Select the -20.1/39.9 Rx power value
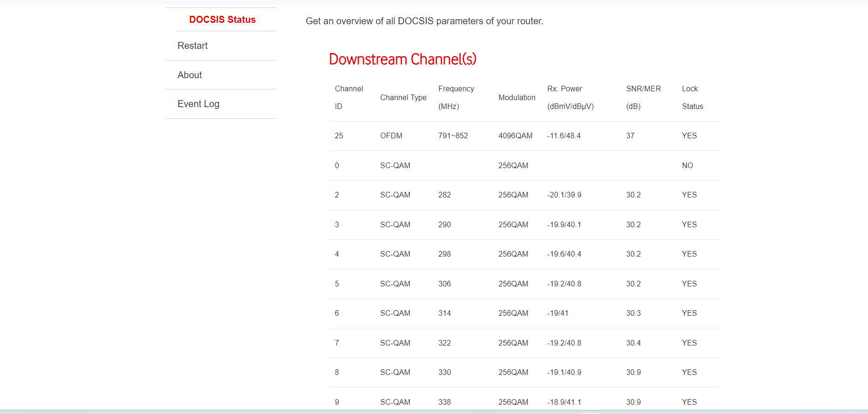 [x=564, y=195]
